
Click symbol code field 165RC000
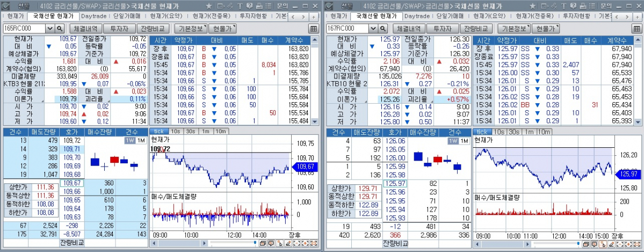click(x=24, y=28)
